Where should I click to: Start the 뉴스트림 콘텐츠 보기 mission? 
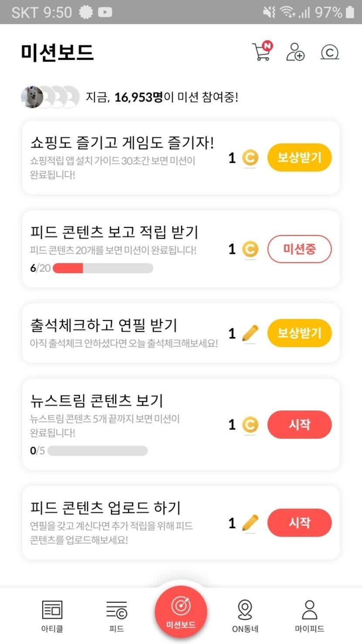tap(299, 425)
